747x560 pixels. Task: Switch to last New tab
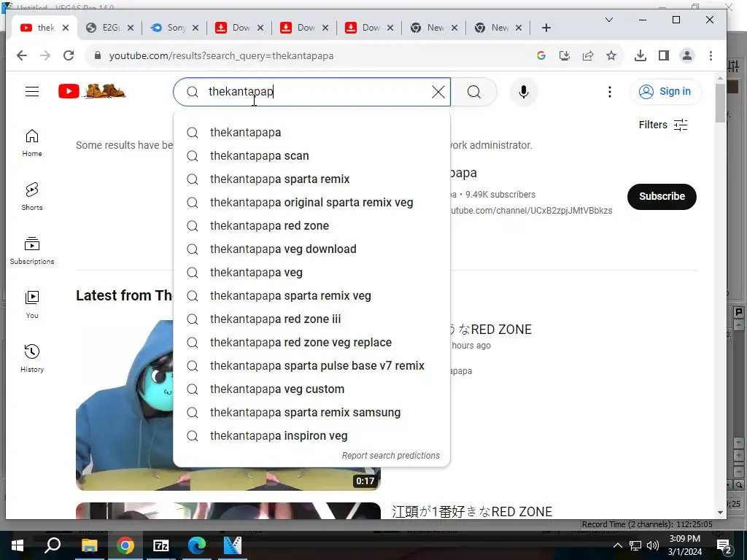tap(498, 28)
